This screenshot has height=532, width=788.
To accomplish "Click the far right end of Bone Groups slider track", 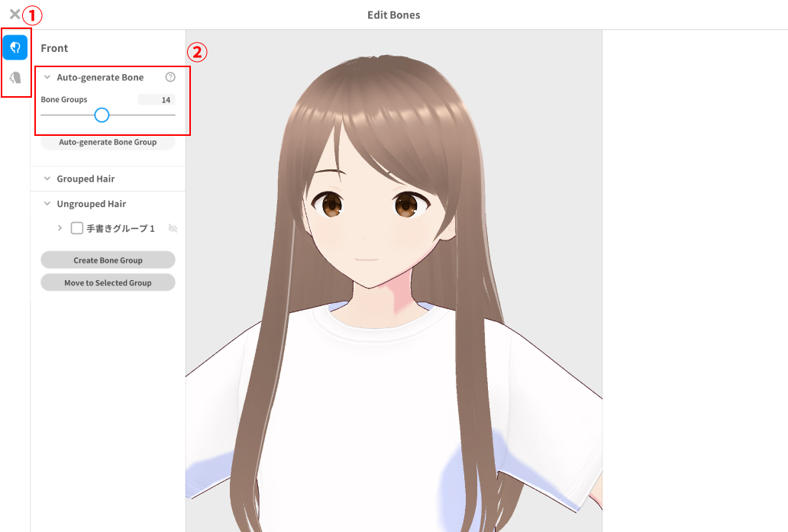I will pos(174,114).
